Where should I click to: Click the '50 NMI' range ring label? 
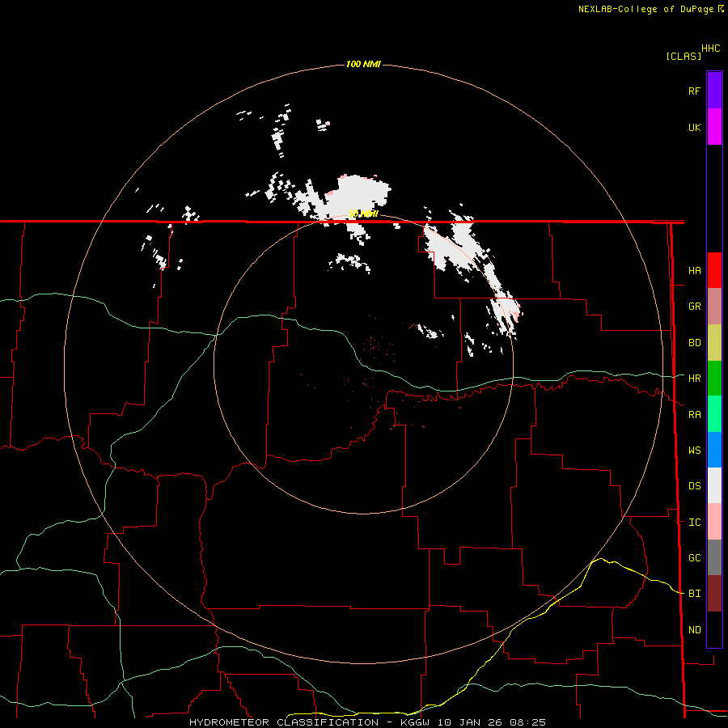click(363, 214)
